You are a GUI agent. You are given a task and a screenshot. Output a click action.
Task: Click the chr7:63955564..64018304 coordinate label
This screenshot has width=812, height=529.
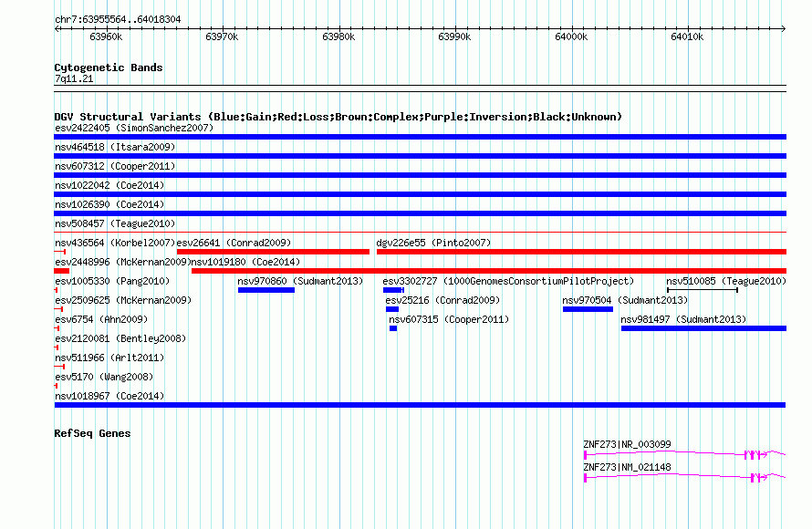click(118, 19)
